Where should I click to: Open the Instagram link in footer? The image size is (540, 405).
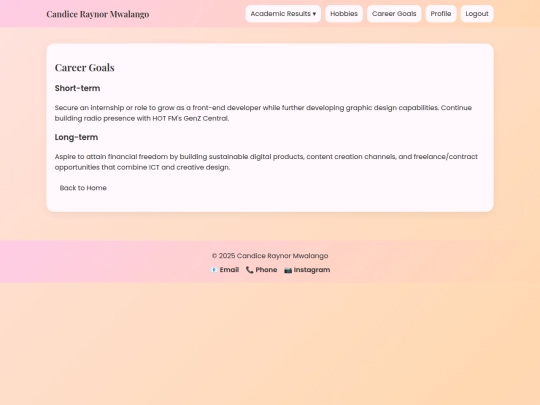click(307, 270)
